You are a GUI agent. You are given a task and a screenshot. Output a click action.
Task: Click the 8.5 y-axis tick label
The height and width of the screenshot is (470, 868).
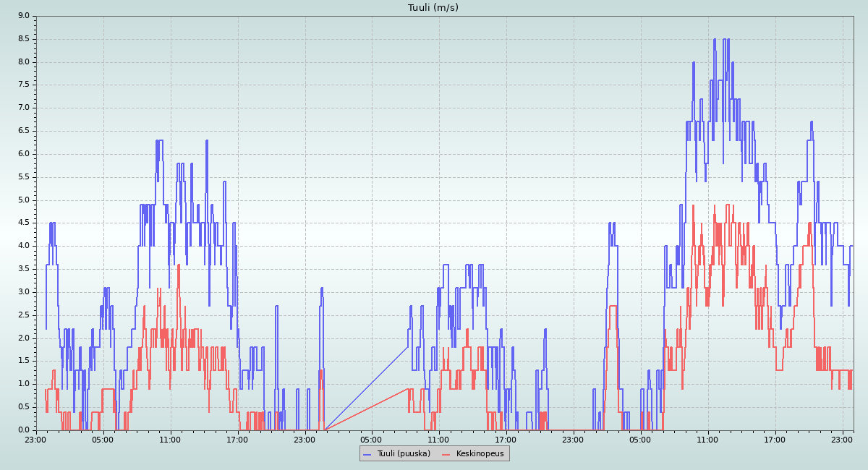tap(24, 38)
